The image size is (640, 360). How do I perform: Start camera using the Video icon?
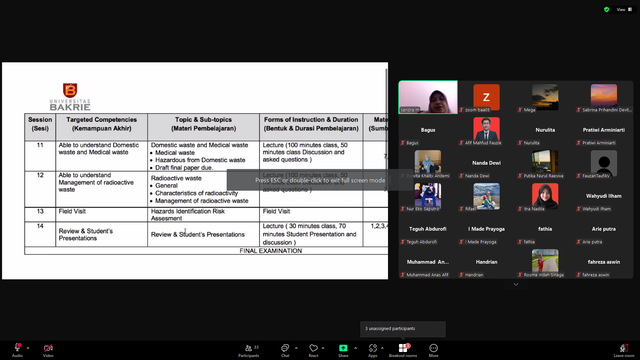coord(48,349)
